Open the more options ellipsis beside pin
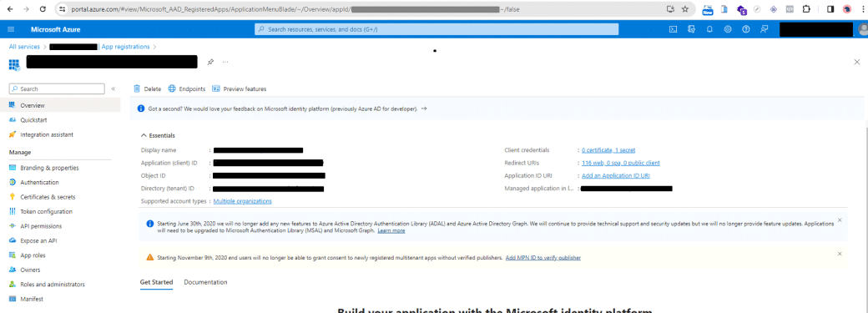This screenshot has height=313, width=868. pos(225,62)
